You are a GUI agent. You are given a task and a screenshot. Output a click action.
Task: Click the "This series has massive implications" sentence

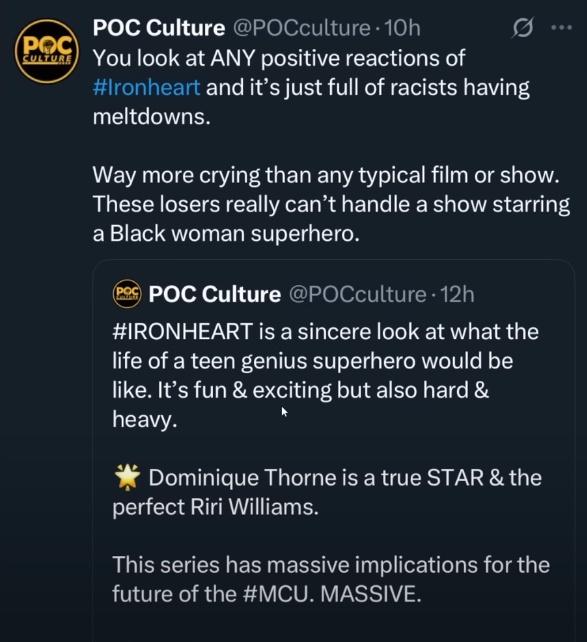[331, 579]
